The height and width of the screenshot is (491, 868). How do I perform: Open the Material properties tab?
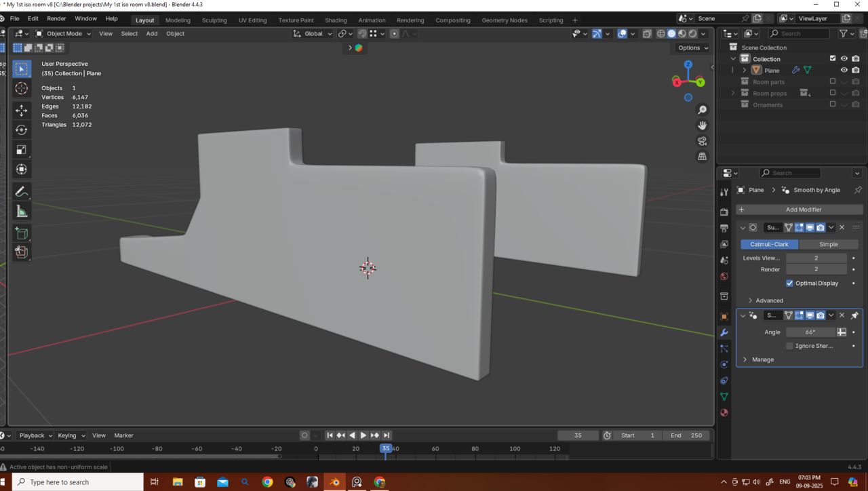(724, 412)
